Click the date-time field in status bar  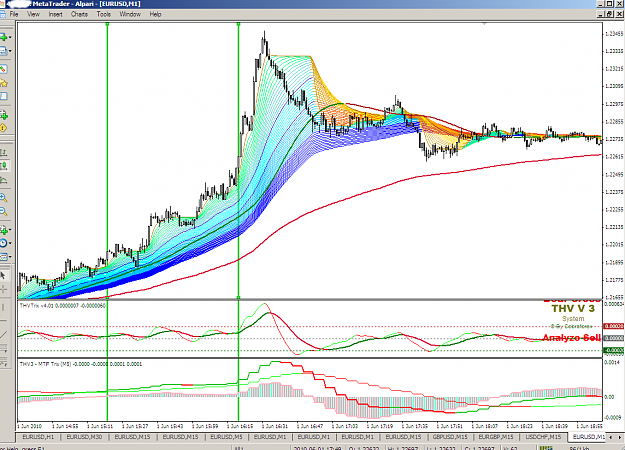[318, 448]
